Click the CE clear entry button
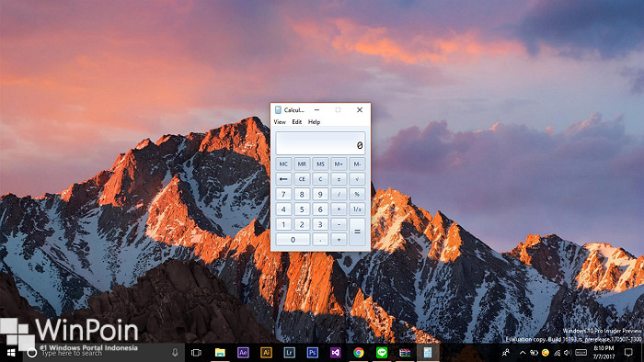Screen dimensions: 644x362 coord(302,179)
